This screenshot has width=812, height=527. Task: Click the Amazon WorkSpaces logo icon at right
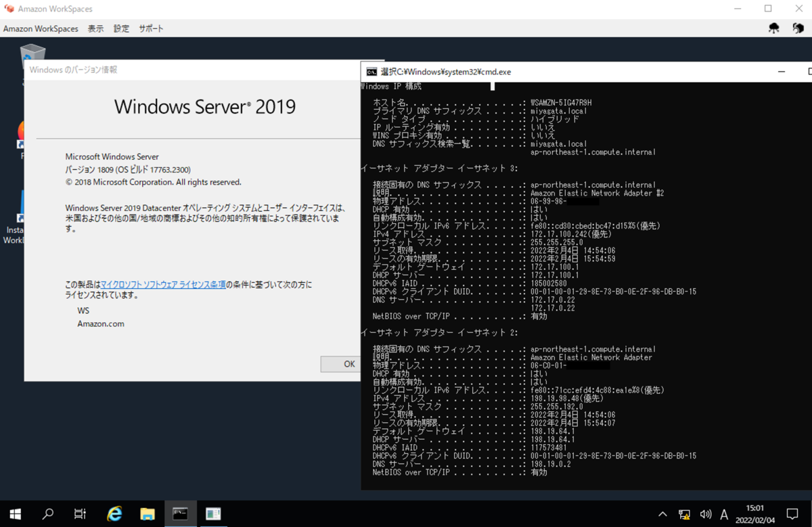798,28
